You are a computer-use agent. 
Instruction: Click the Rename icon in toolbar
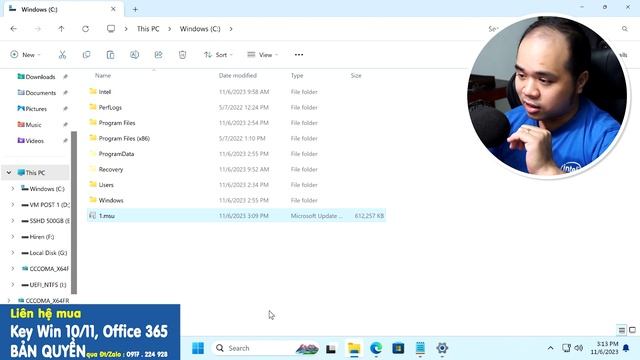point(134,55)
